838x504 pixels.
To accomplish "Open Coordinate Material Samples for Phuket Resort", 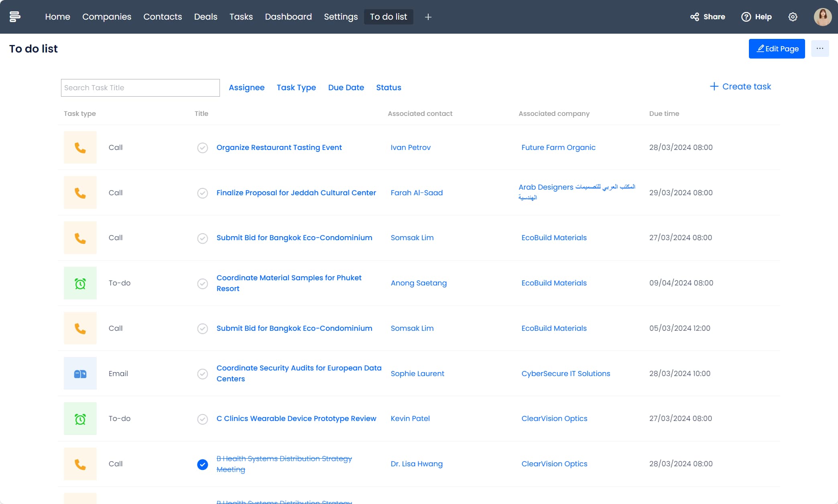I will pos(289,283).
